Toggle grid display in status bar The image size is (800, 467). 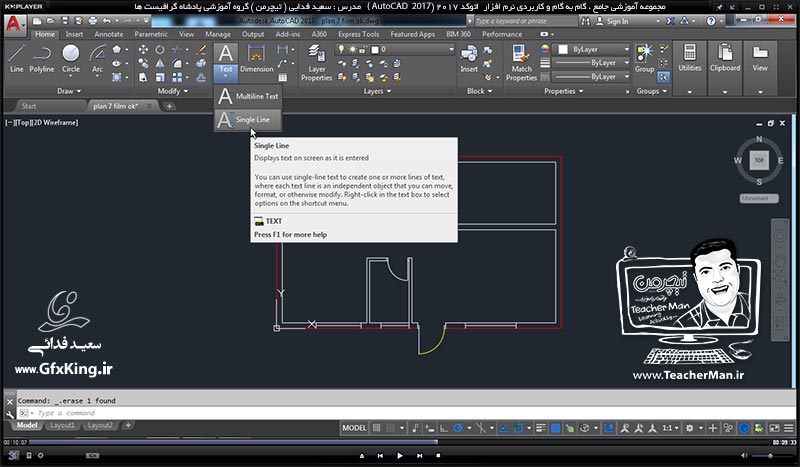pyautogui.click(x=377, y=428)
